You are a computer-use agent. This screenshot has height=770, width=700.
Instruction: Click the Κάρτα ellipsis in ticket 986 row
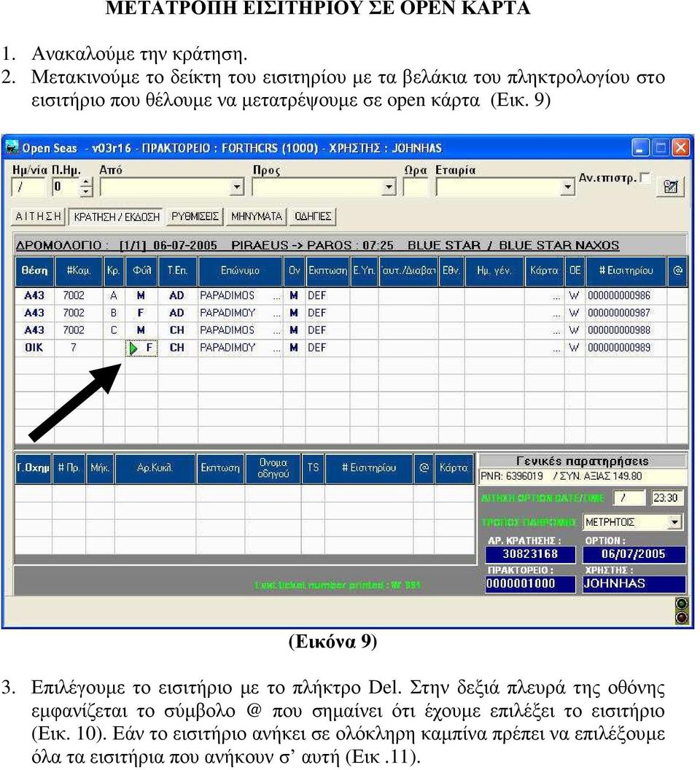pyautogui.click(x=556, y=297)
